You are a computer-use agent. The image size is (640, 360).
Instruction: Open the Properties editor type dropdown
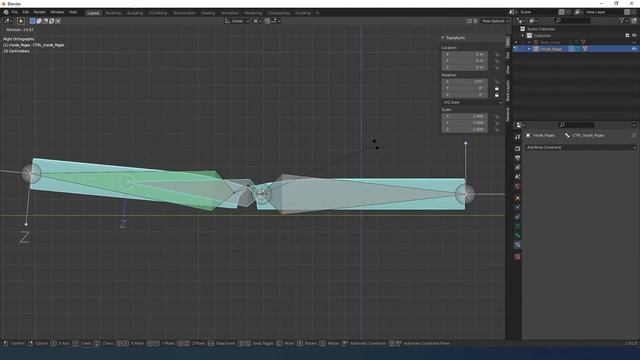(520, 125)
